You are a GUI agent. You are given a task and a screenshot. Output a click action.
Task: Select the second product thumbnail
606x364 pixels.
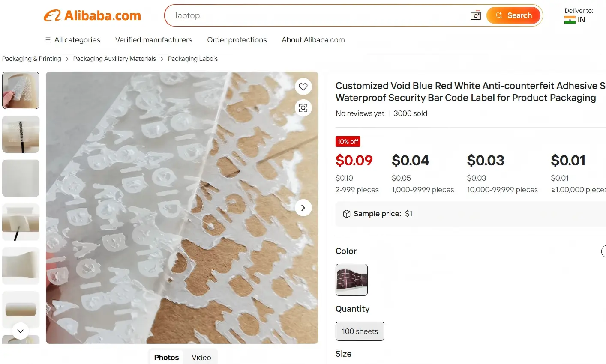click(x=21, y=134)
